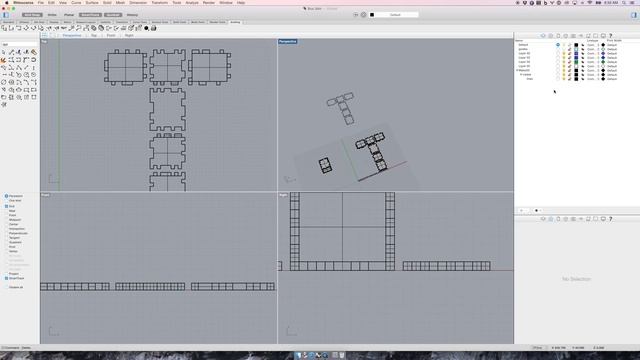Open the Front viewport title menu
This screenshot has height=360, width=640.
45,195
